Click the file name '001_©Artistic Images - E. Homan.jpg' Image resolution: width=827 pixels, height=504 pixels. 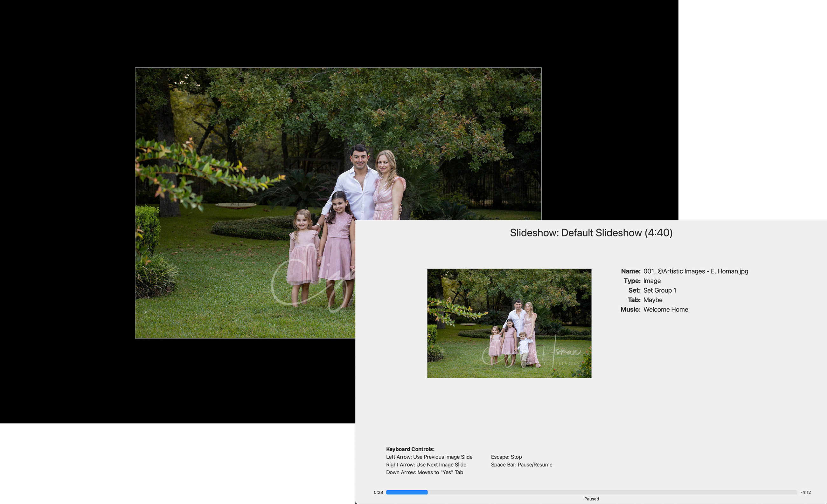695,271
